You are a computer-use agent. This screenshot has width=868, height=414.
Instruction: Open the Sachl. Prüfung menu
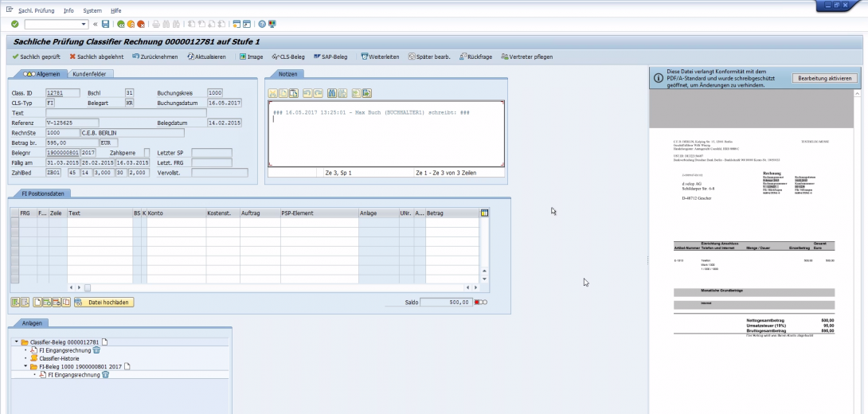tap(36, 10)
